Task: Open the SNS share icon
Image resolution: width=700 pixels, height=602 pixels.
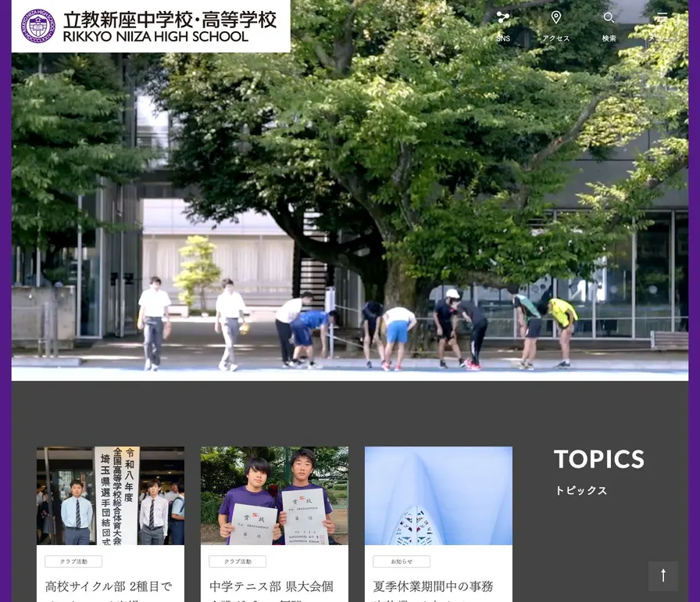Action: pyautogui.click(x=502, y=17)
